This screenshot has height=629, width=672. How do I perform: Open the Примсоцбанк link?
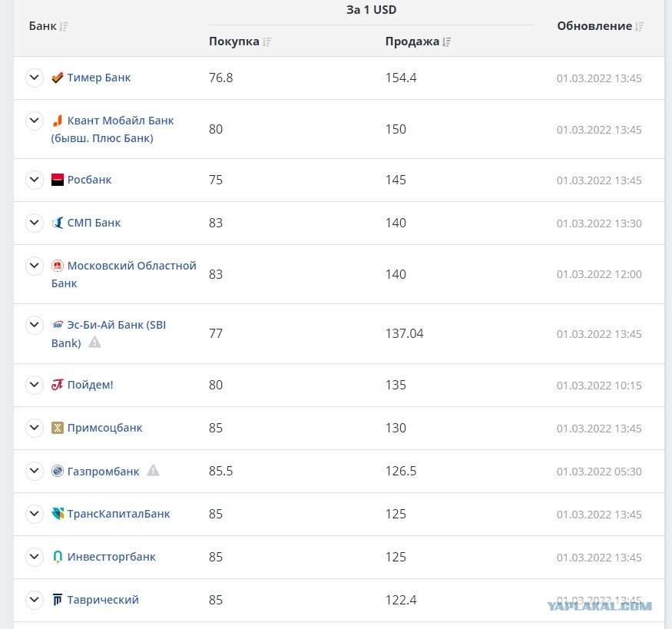click(104, 428)
